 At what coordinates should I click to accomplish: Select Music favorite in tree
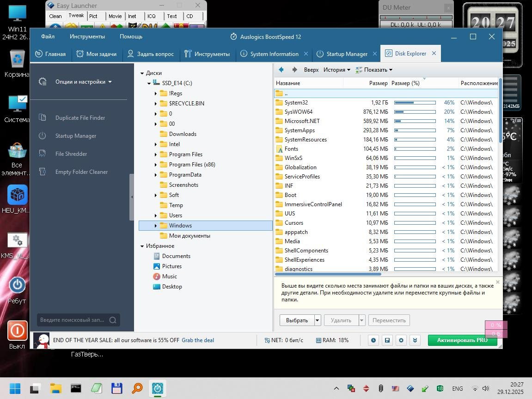(x=169, y=276)
